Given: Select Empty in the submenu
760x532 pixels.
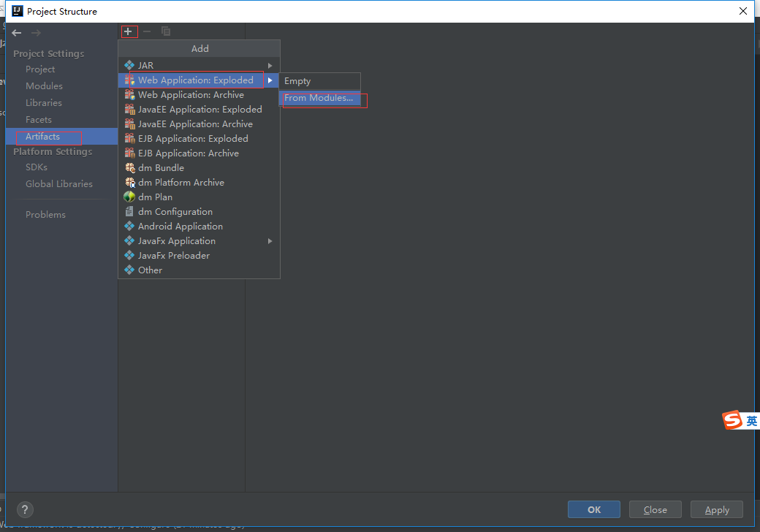Looking at the screenshot, I should tap(320, 81).
